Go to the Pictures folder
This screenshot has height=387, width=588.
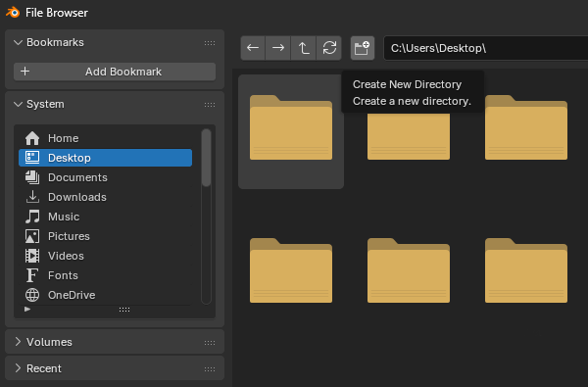coord(106,236)
